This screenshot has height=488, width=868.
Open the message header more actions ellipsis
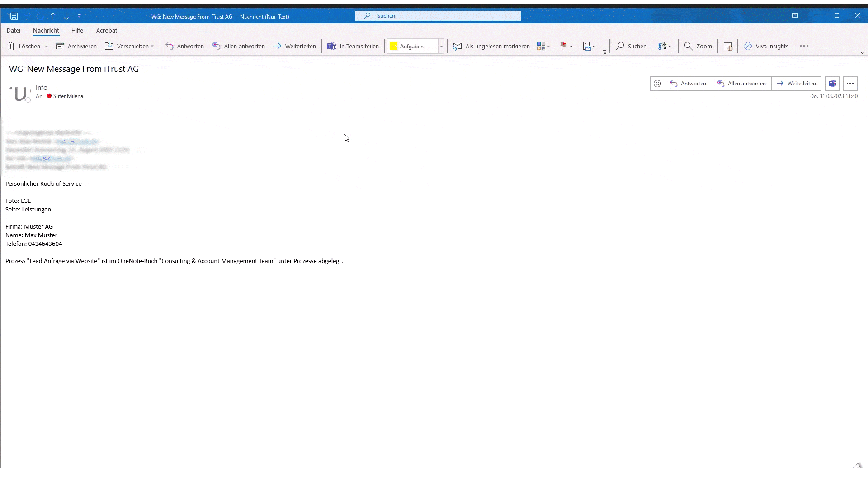coord(850,84)
